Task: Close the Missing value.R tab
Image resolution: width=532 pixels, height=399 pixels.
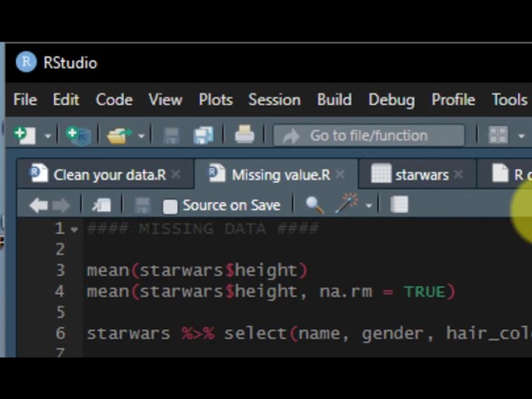Action: tap(340, 175)
